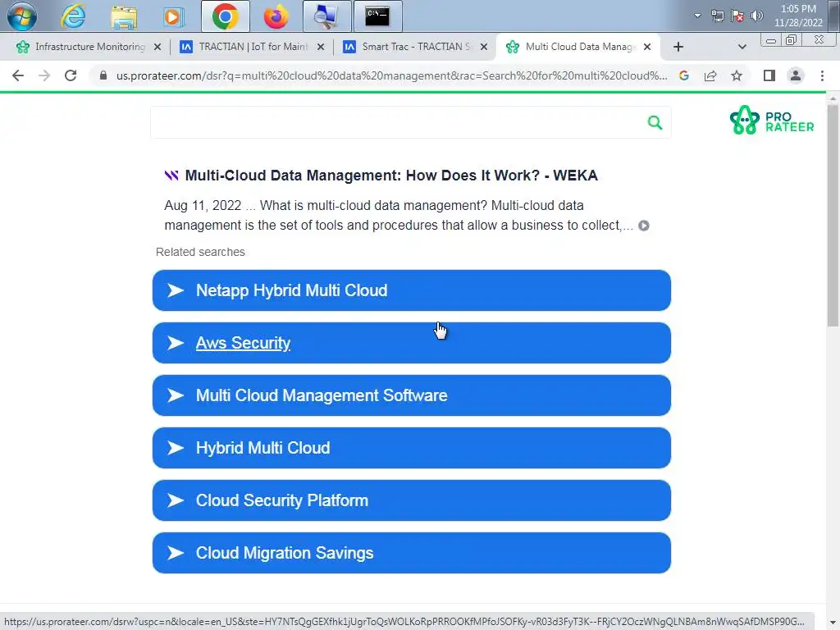Image resolution: width=840 pixels, height=630 pixels.
Task: Reload the page with refresh icon
Action: pyautogui.click(x=71, y=75)
